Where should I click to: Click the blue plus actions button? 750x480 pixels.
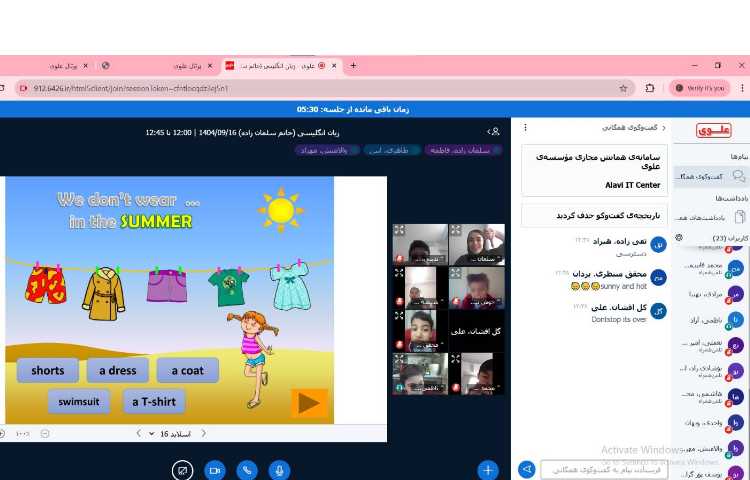487,469
